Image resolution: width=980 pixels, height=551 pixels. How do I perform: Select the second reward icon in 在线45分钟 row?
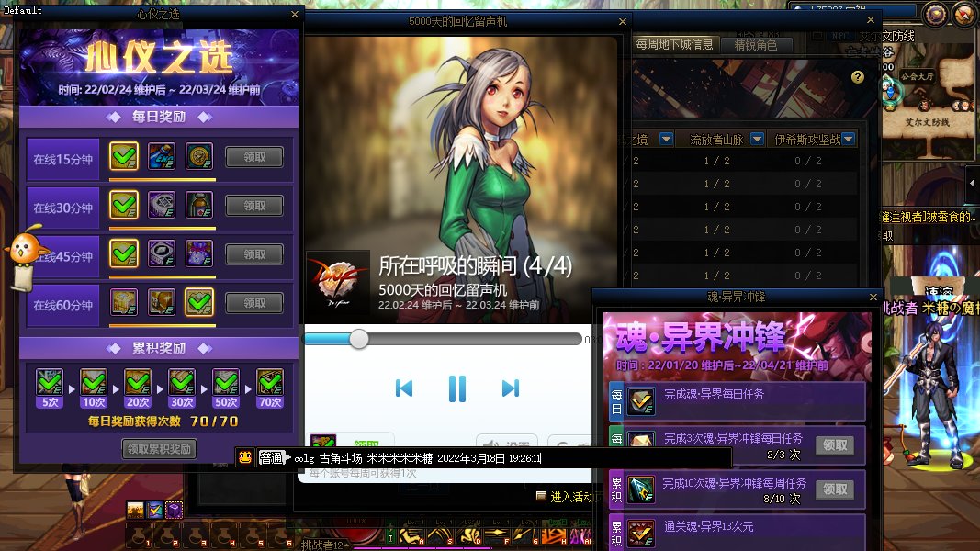162,253
